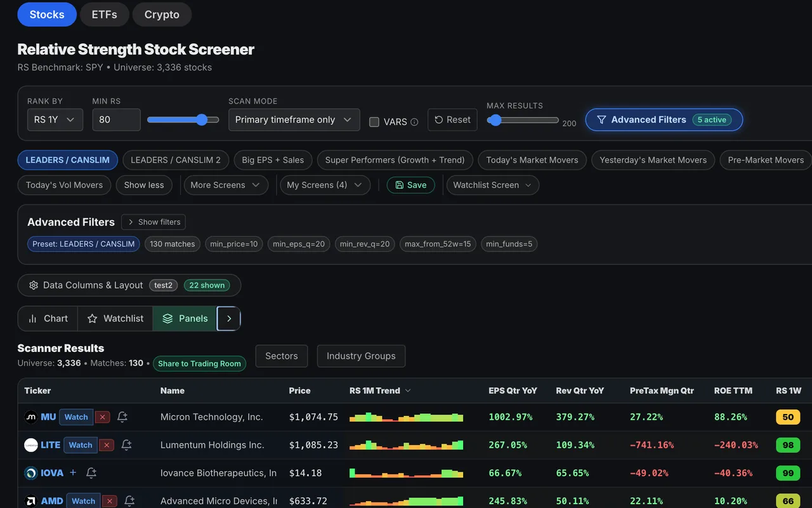Toggle Watch button for MU
Viewport: 812px width, 508px height.
(76, 417)
